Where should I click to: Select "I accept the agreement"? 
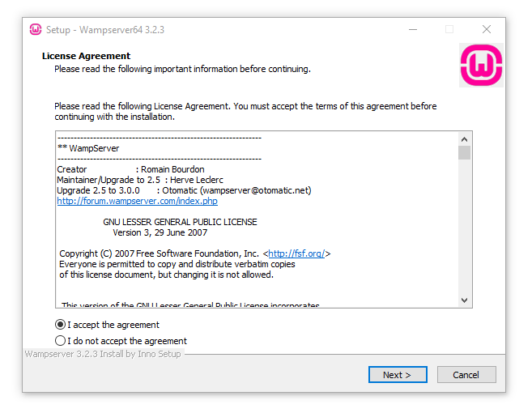(107, 325)
